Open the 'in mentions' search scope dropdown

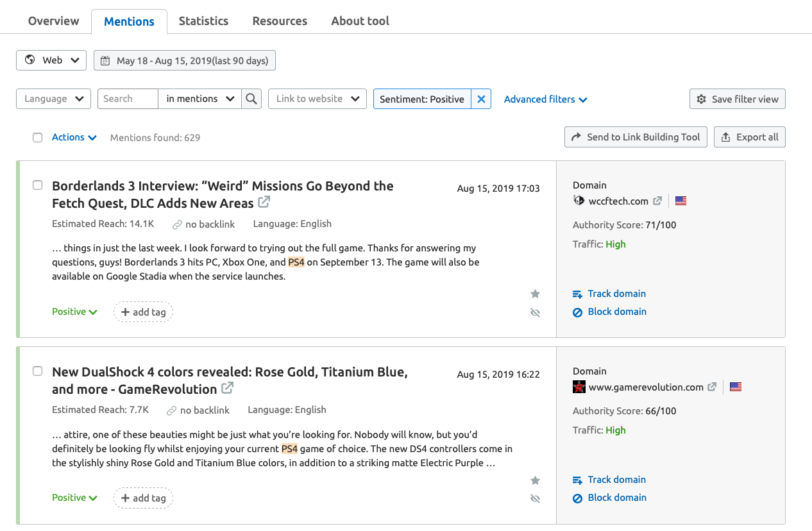200,99
